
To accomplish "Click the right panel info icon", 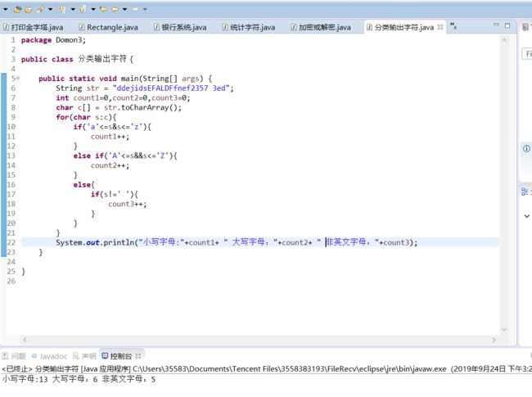I will pos(526,149).
